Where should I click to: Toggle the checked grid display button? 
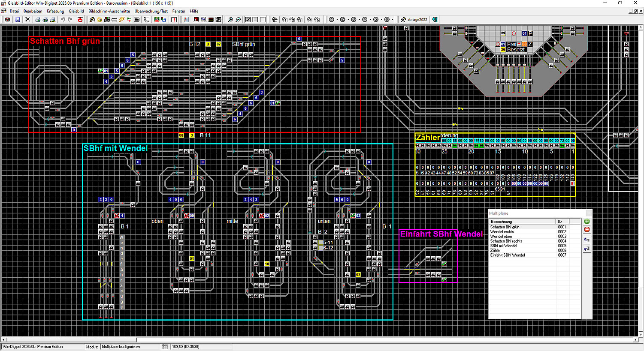coord(248,20)
